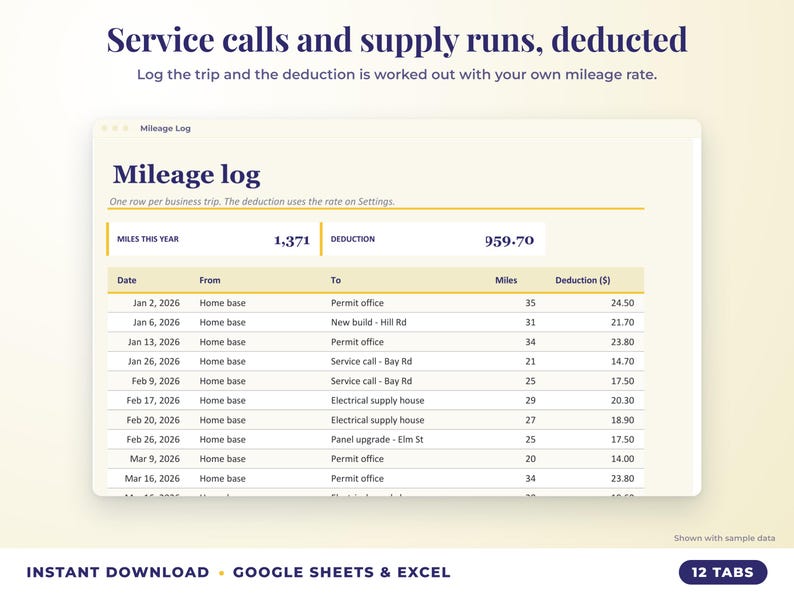Image resolution: width=794 pixels, height=596 pixels.
Task: Select Electrical supply house in Feb 17 row
Action: 377,401
